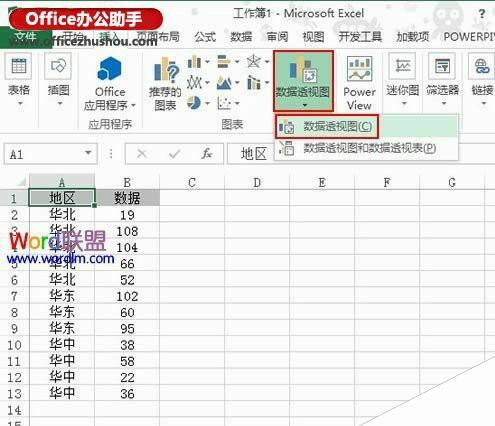Select cell A10 containing 华中

(62, 345)
